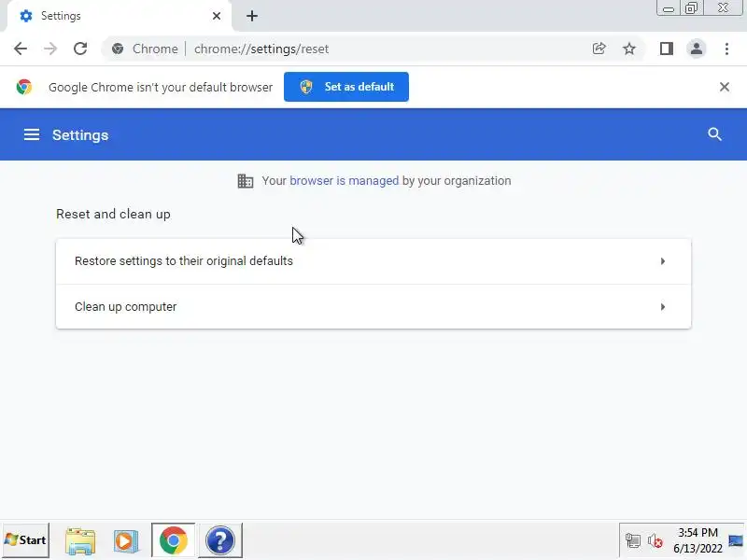The height and width of the screenshot is (560, 747).
Task: Click the organization building icon
Action: (246, 181)
